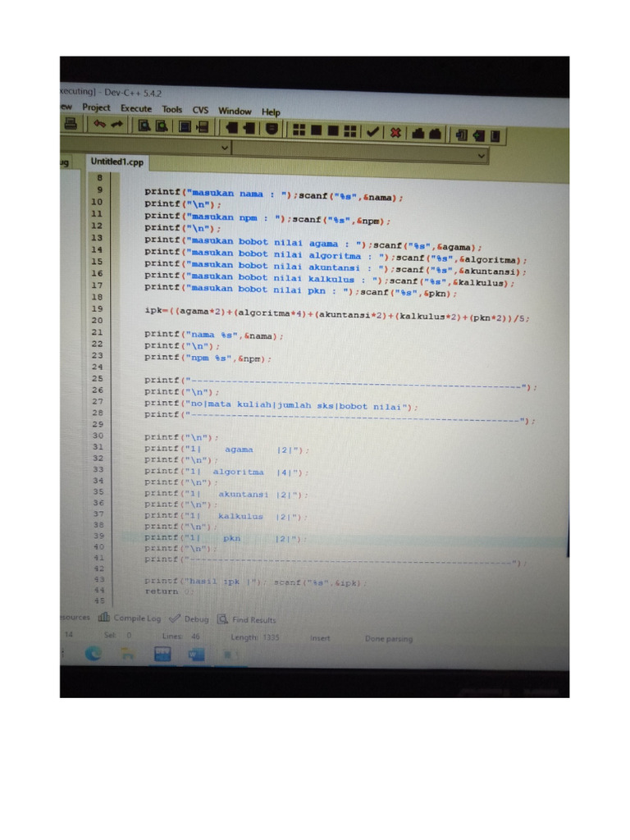
Task: Click the highlighted 'pkn |2|' printf line
Action: [x=226, y=538]
